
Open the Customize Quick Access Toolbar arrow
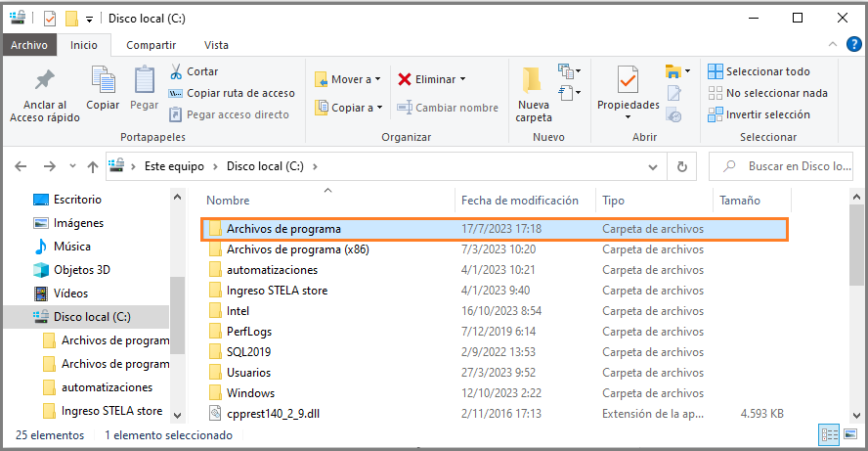tap(89, 20)
